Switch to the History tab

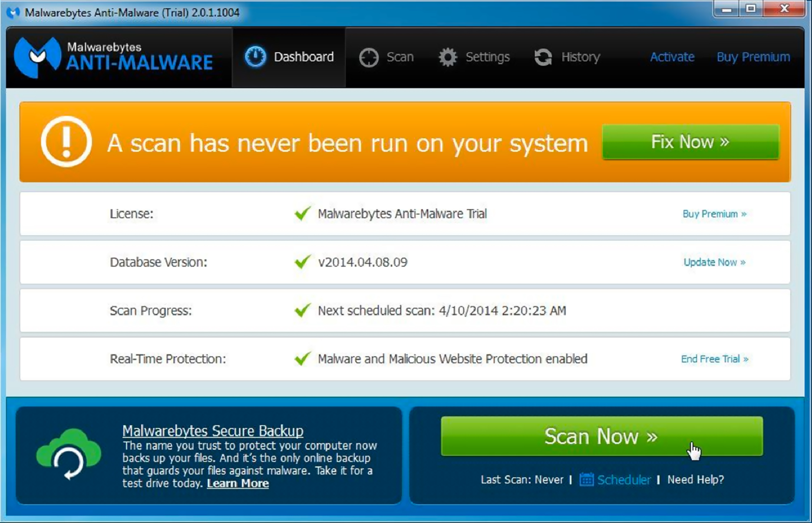coord(580,57)
